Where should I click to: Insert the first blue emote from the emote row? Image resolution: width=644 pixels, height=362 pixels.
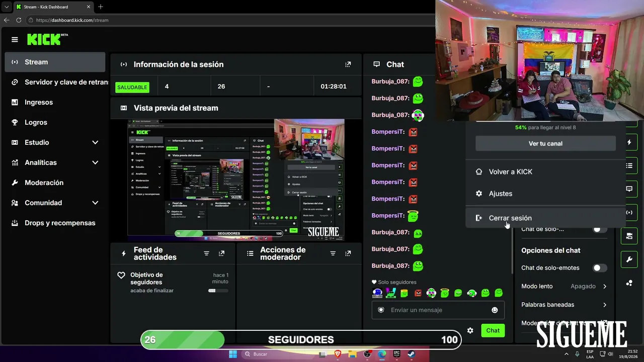point(377,293)
